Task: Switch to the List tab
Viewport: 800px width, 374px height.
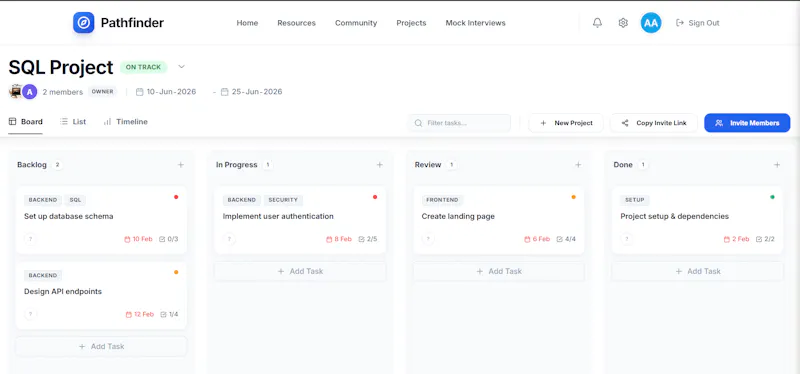Action: (x=73, y=122)
